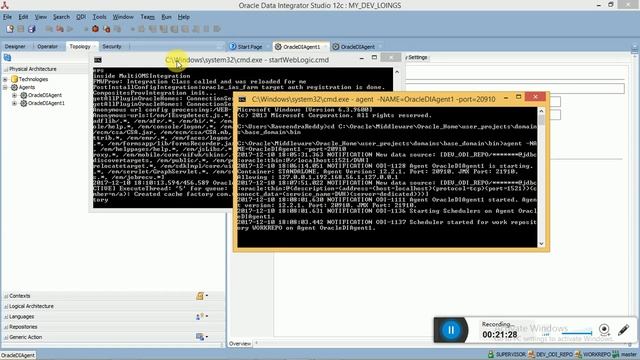Click the master status bar entry
Image resolution: width=640 pixels, height=360 pixels.
coord(625,354)
